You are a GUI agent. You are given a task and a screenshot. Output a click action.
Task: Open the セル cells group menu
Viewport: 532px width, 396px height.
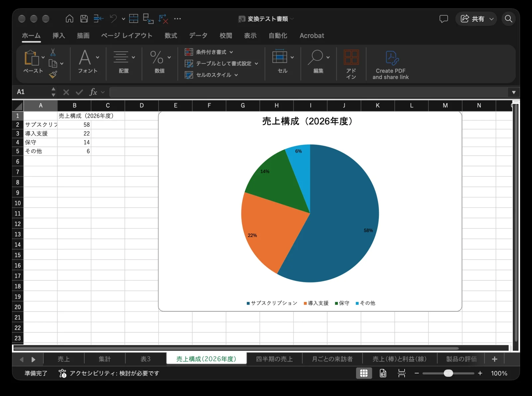(283, 62)
